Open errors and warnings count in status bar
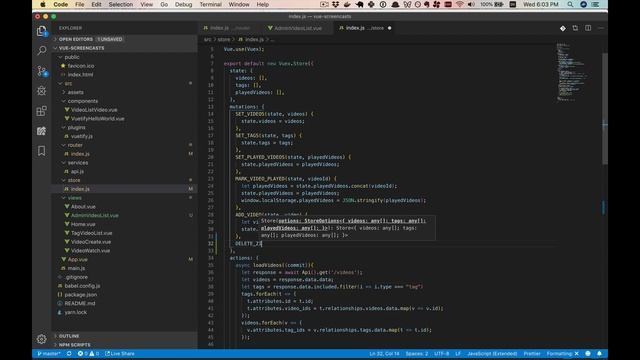The width and height of the screenshot is (640, 360). point(88,353)
